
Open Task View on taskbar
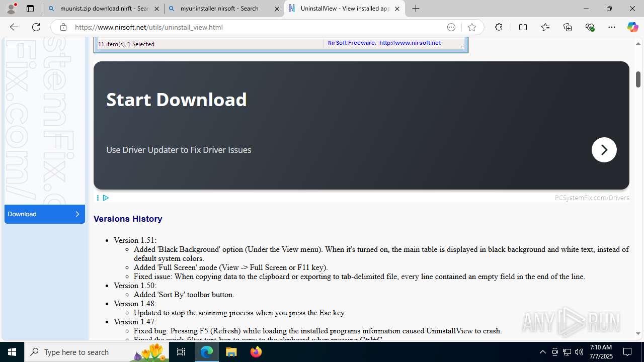[x=181, y=352]
